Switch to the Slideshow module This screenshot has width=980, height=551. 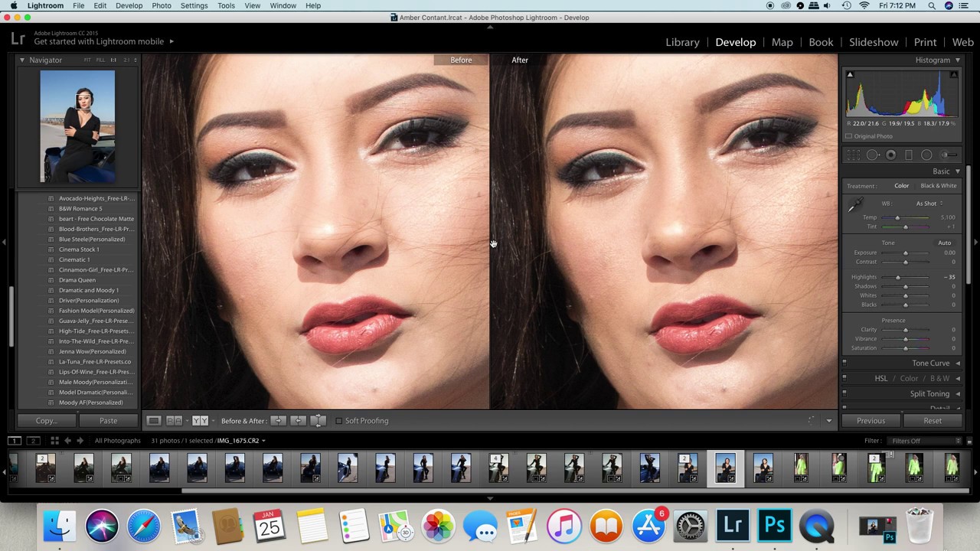click(874, 42)
